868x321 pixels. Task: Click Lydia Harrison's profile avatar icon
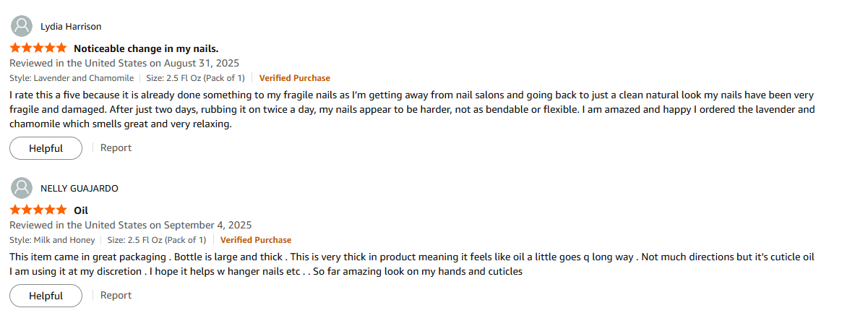tap(22, 26)
